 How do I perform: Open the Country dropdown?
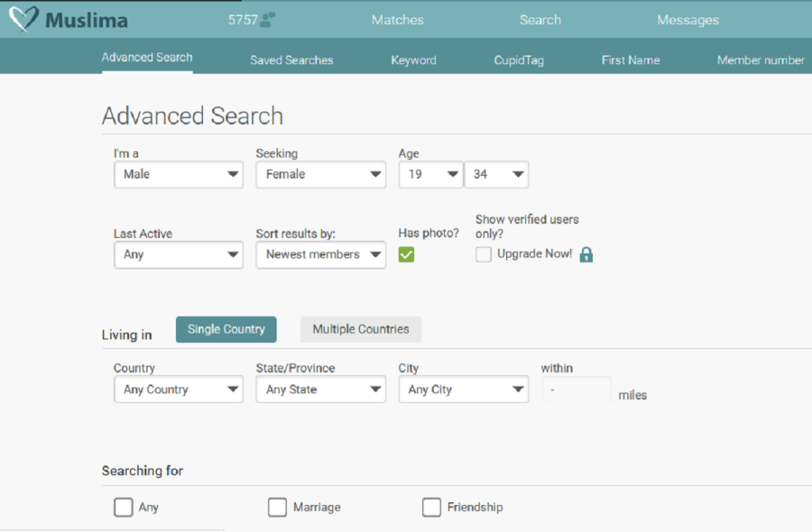coord(178,390)
